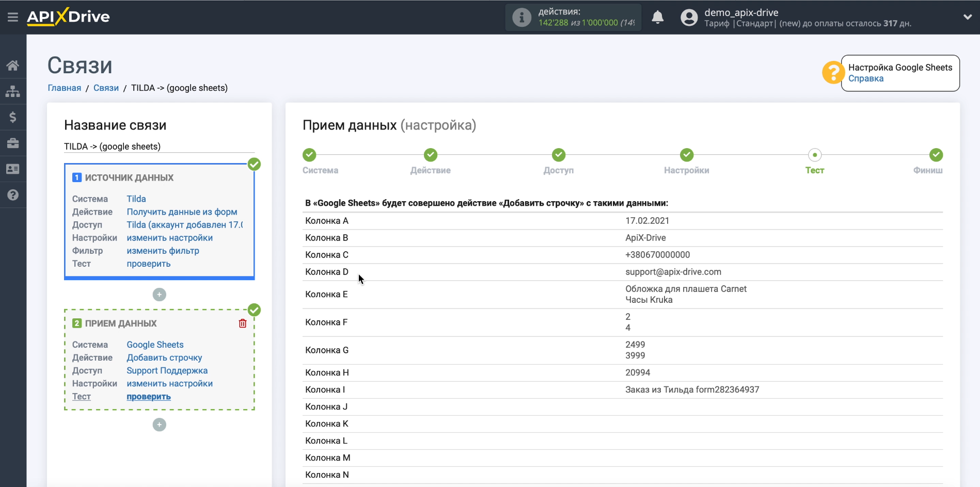Go to the Система step in the progress bar
Screen dimensions: 980x487
(309, 155)
